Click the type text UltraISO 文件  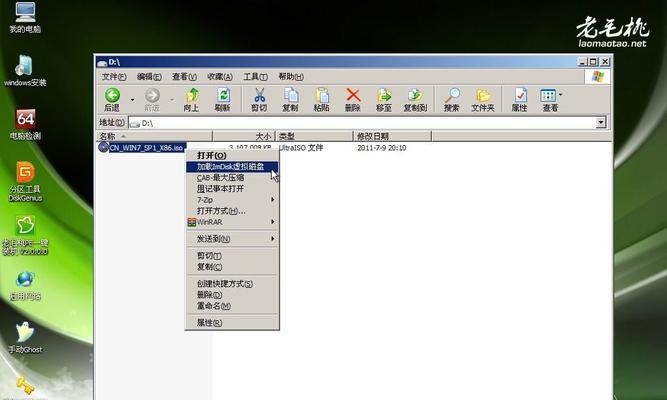tap(301, 148)
